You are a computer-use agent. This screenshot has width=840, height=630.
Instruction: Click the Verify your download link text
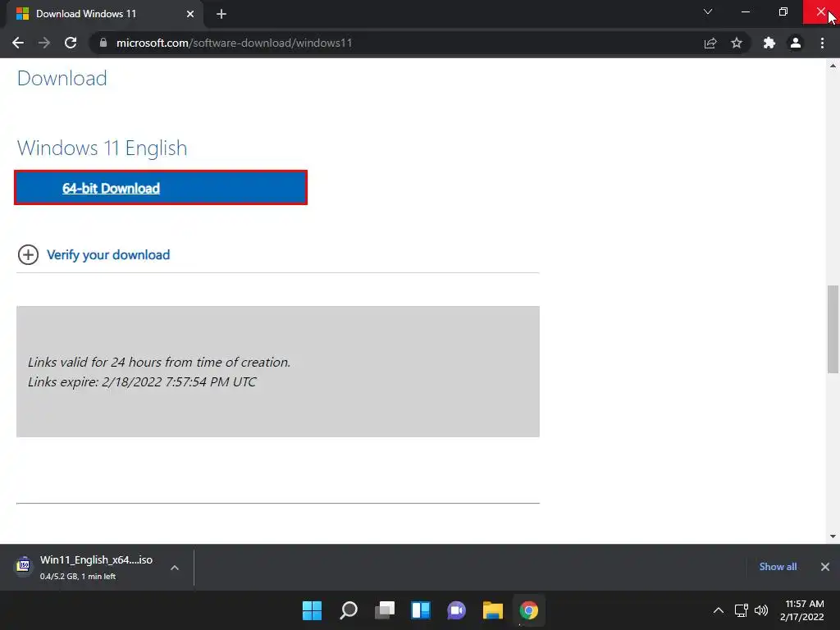point(108,254)
